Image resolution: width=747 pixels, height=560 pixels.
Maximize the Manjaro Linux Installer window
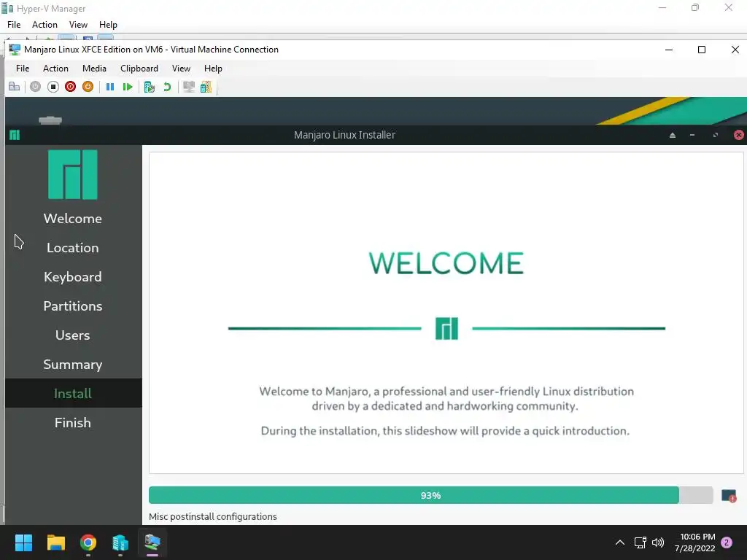[715, 135]
